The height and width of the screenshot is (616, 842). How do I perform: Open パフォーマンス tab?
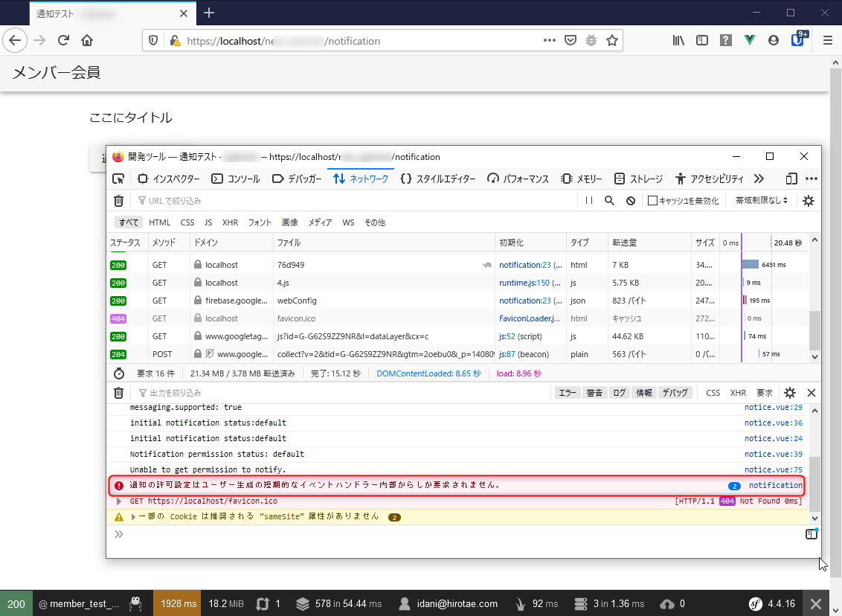518,179
